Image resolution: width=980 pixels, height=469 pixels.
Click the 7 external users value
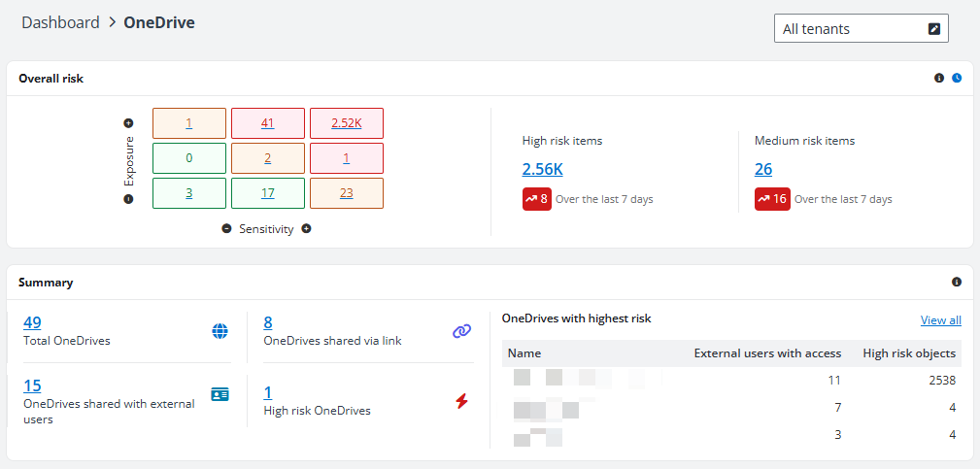click(837, 408)
